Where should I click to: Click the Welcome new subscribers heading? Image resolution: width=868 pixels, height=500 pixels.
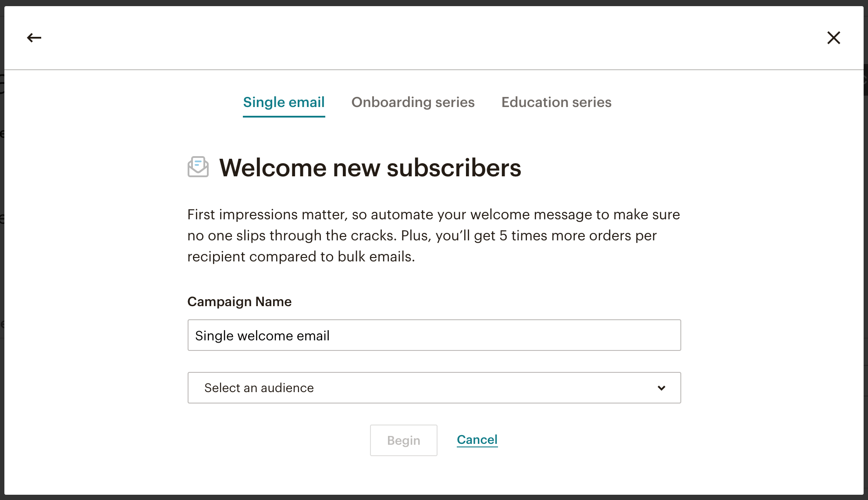[370, 168]
